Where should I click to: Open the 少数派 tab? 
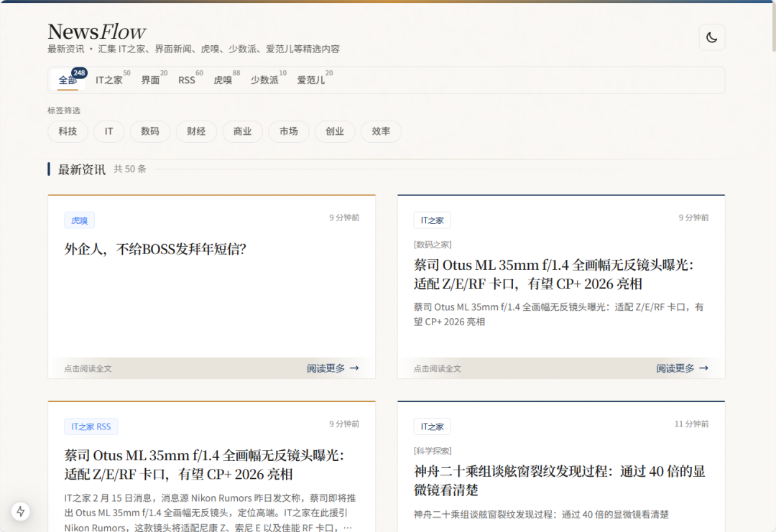click(x=263, y=80)
